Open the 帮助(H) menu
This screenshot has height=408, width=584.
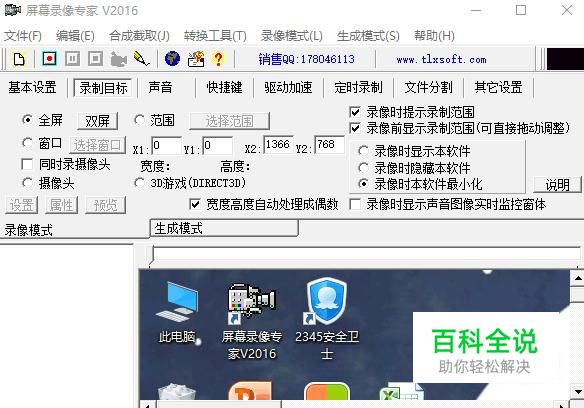434,36
